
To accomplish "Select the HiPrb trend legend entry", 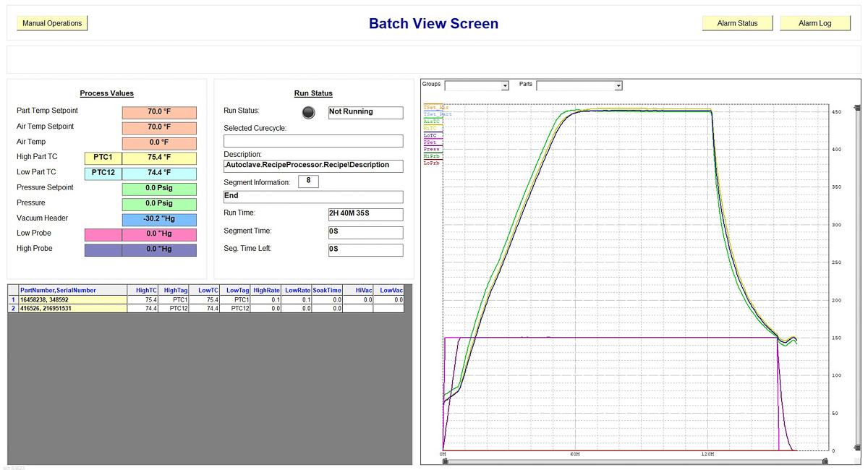I will click(431, 156).
